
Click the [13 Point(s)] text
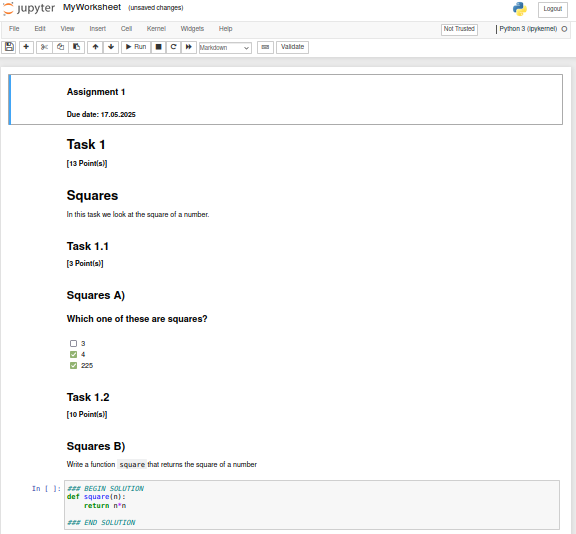87,163
